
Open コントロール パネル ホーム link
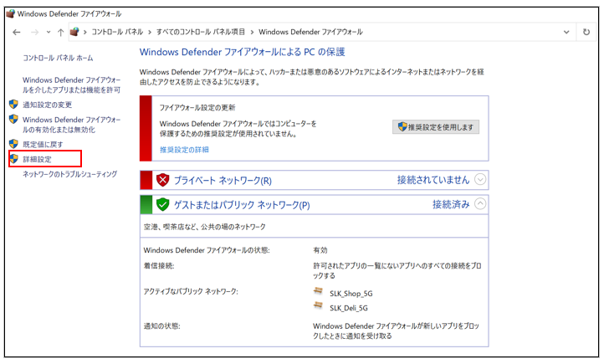point(58,59)
